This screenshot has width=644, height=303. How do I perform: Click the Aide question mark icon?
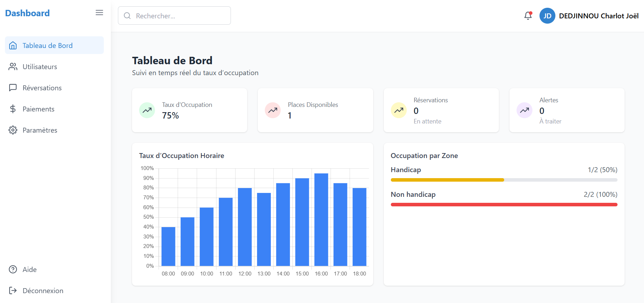13,269
